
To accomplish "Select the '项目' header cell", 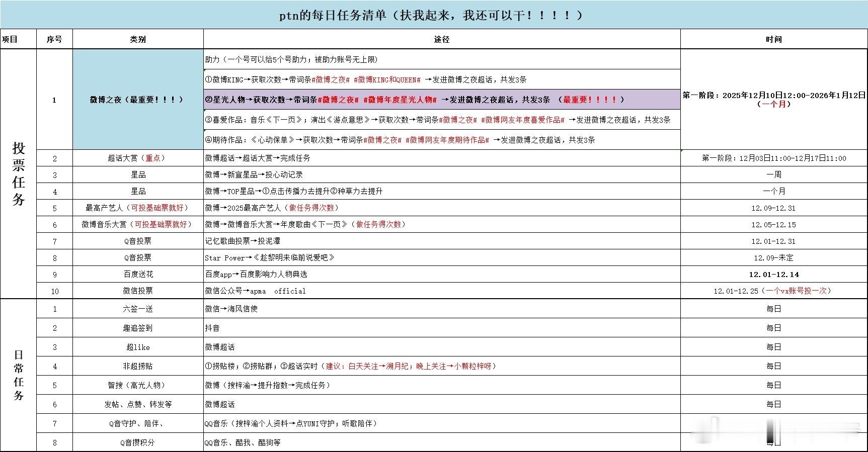I will pyautogui.click(x=19, y=39).
